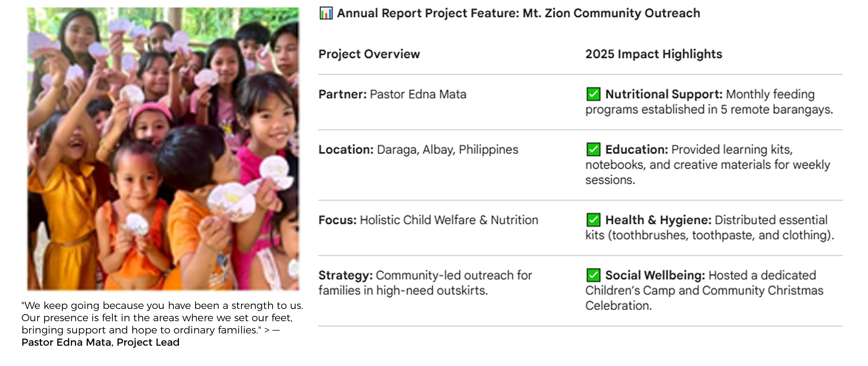Click the Annual Report Project Feature title

518,13
